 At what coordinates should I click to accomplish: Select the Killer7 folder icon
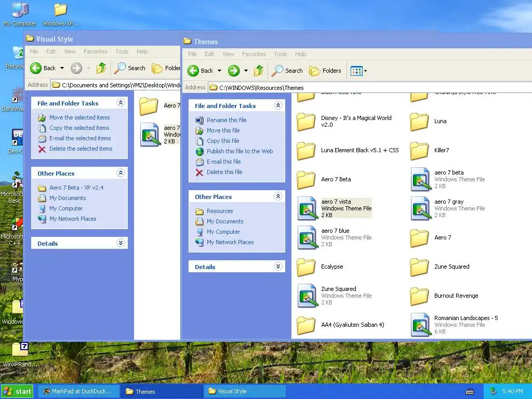(x=419, y=151)
